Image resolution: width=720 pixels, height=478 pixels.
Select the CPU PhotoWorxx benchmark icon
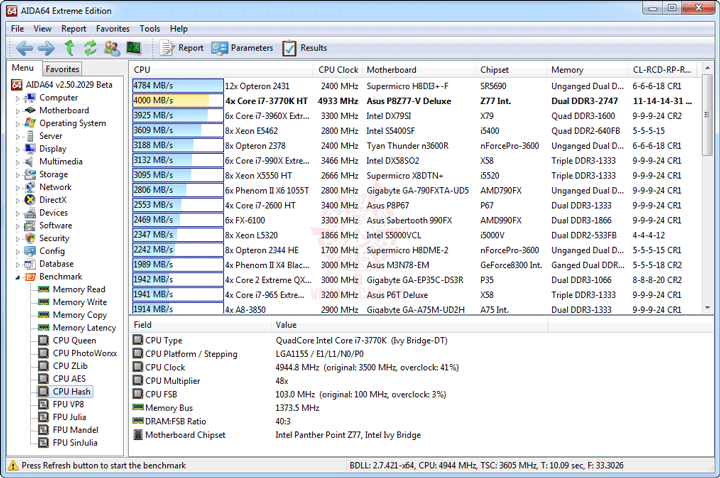point(44,353)
